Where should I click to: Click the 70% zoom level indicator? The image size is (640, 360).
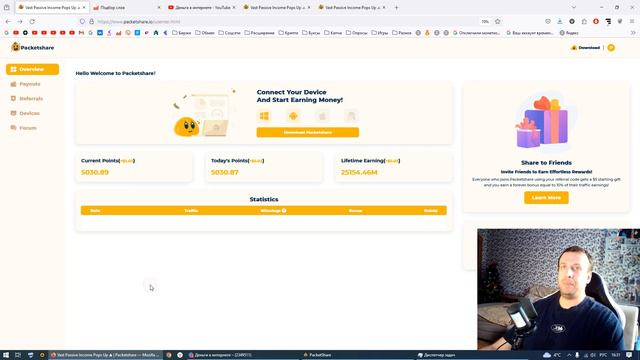click(485, 22)
